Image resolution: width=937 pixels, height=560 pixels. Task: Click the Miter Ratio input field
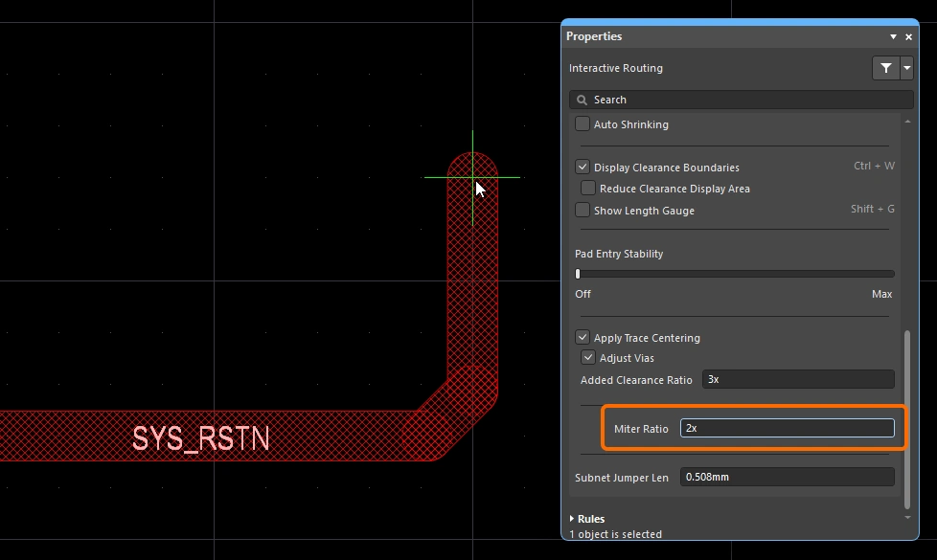[787, 429]
